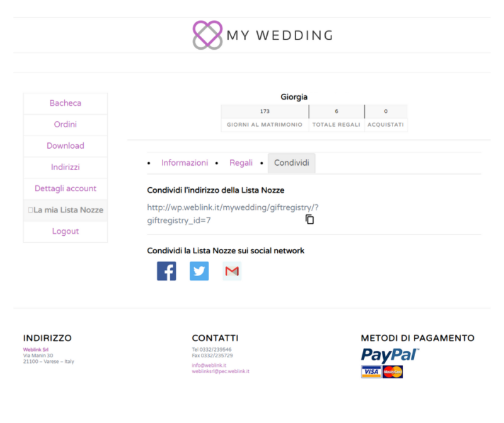Click the info@weblink.it email link
504x423 pixels.
click(209, 365)
